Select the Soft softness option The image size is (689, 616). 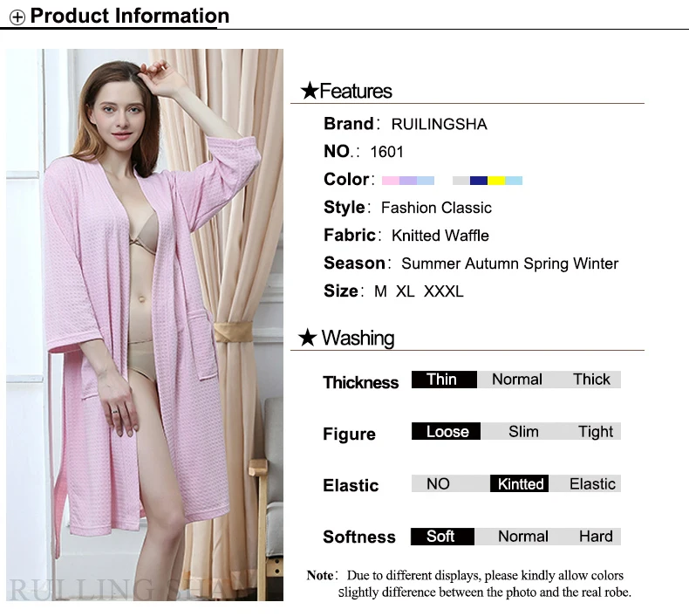point(442,537)
